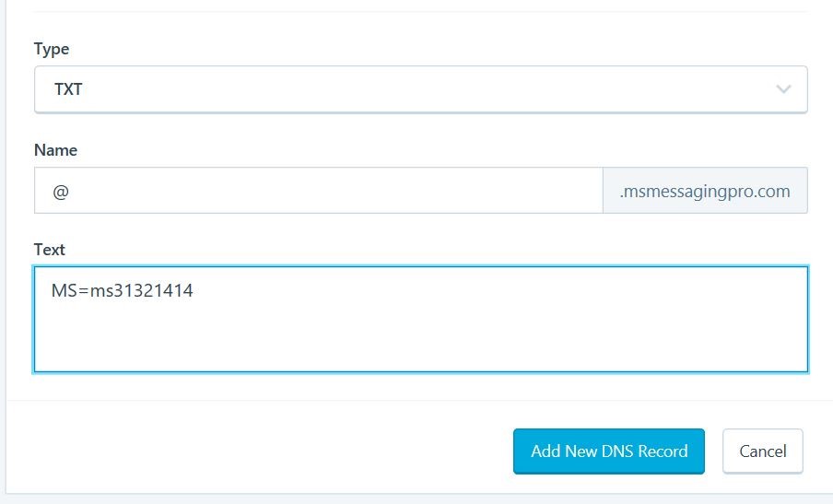Cancel the DNS record form
The height and width of the screenshot is (504, 833).
tap(762, 451)
